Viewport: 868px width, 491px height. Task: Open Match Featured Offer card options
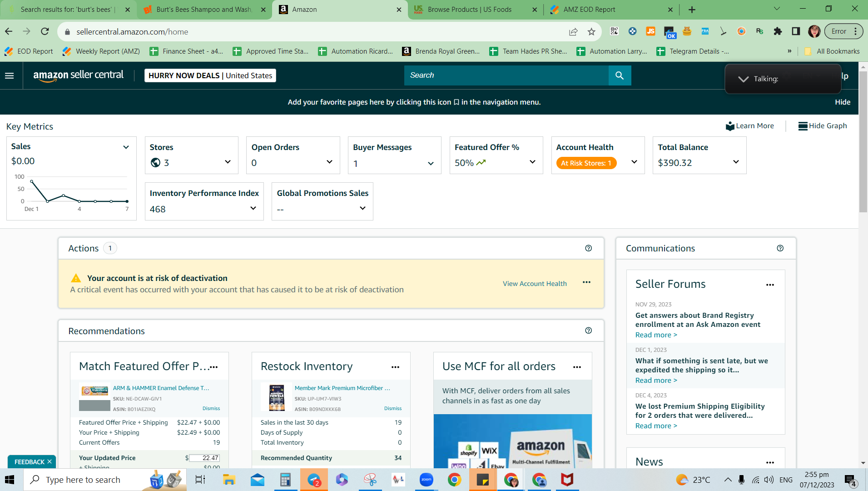click(214, 367)
